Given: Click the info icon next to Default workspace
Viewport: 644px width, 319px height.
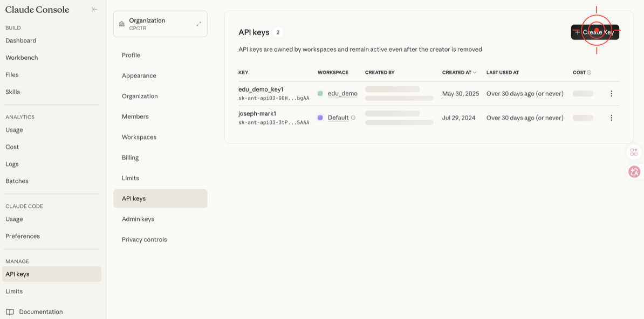Looking at the screenshot, I should coord(353,118).
